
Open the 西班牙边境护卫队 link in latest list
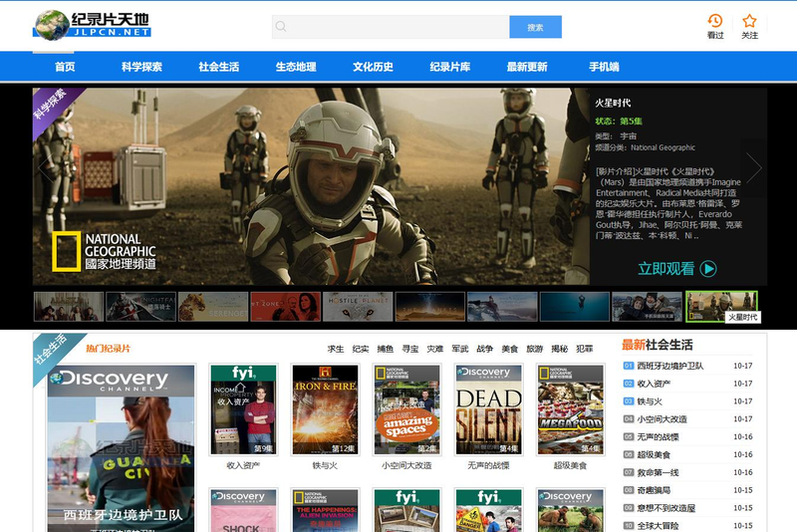coord(670,366)
